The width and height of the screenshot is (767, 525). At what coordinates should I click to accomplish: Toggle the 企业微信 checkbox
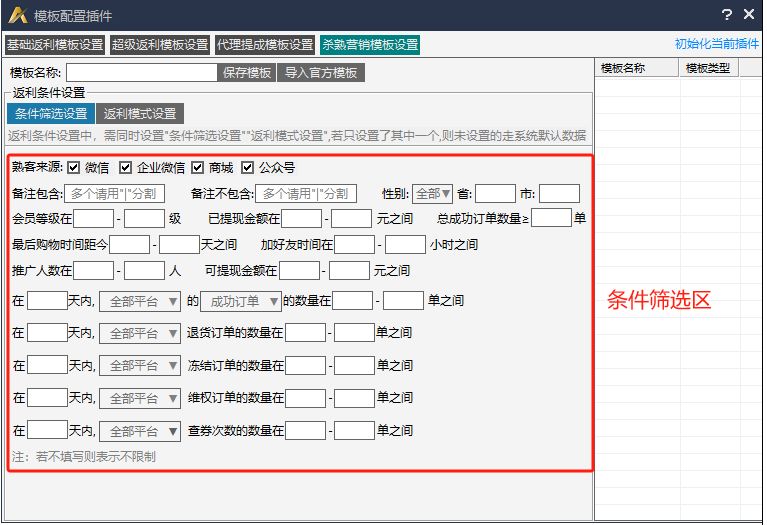125,168
